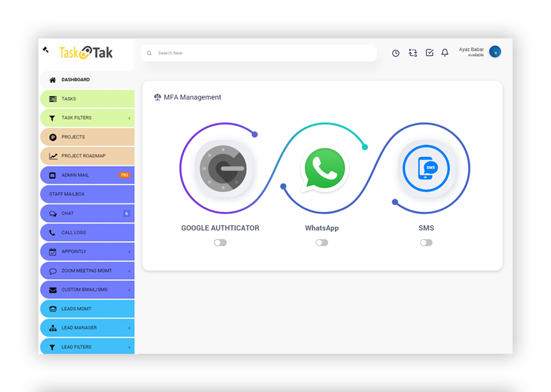Click the MFA Management scales icon
Viewport: 551px width, 392px height.
(157, 97)
